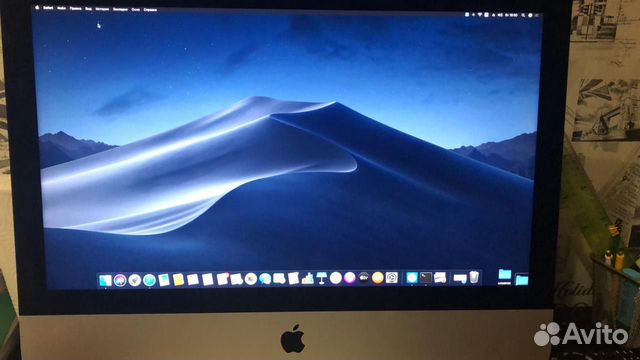
Task: Launch Keynote podium icon in Dock
Action: point(322,278)
